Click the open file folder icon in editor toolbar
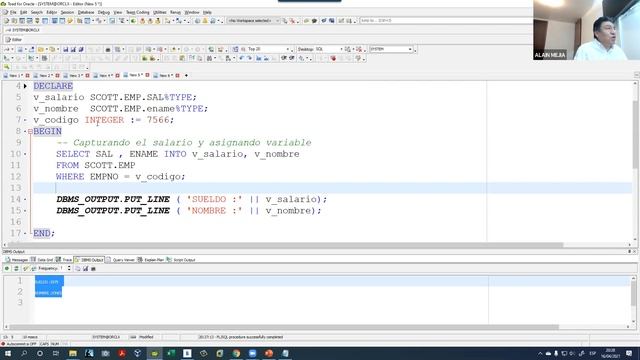640x360 pixels. click(41, 49)
